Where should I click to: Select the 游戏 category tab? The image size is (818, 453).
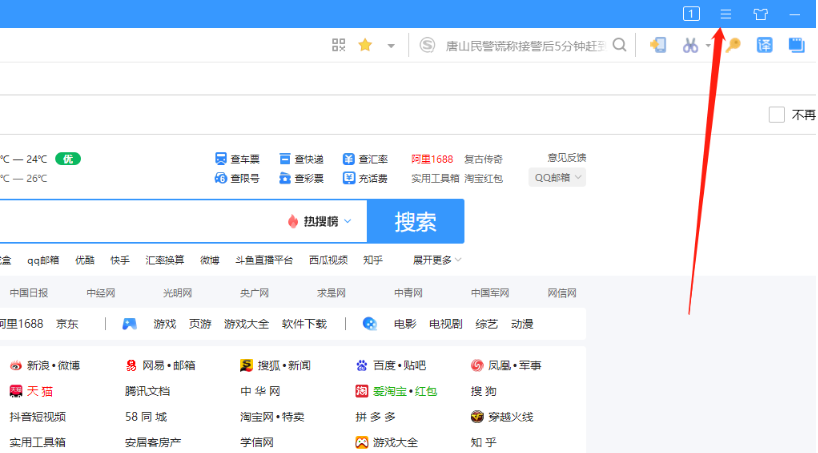click(x=164, y=324)
